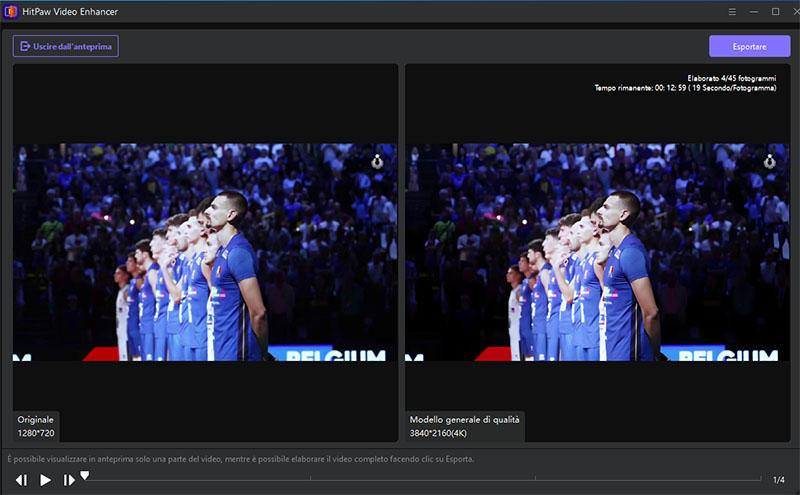Image resolution: width=800 pixels, height=495 pixels.
Task: Click the watermark logo in original preview
Action: pos(377,159)
